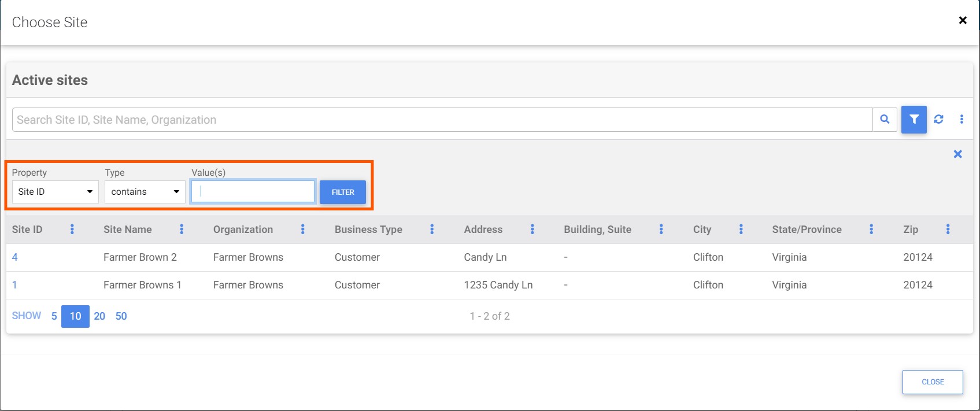Click the CLOSE button
The height and width of the screenshot is (411, 980).
point(932,382)
